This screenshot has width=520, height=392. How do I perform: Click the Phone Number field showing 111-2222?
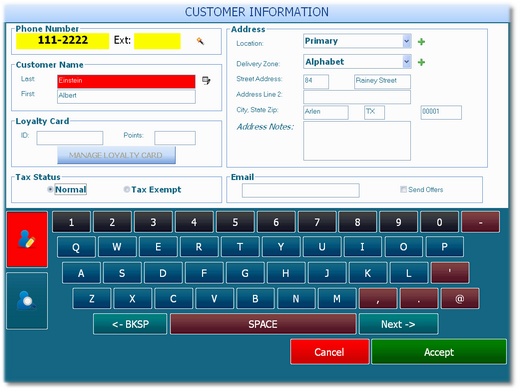[62, 41]
